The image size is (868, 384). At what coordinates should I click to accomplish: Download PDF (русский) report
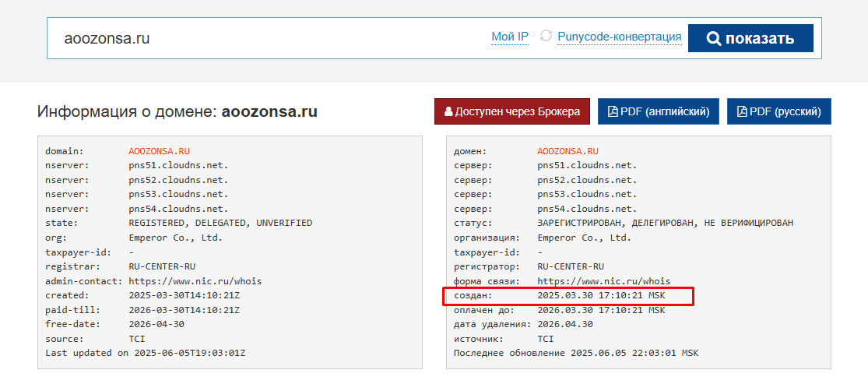click(x=779, y=111)
